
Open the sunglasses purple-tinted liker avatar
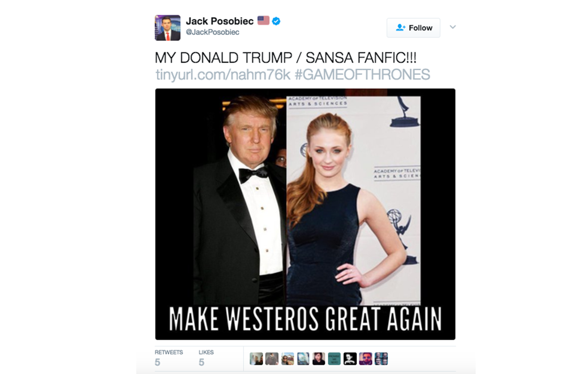(x=366, y=359)
